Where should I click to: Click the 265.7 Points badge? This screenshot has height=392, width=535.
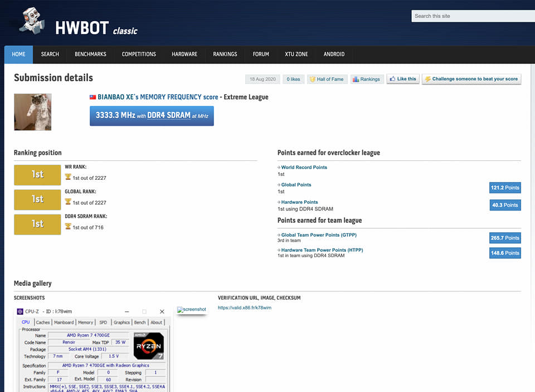pyautogui.click(x=505, y=238)
